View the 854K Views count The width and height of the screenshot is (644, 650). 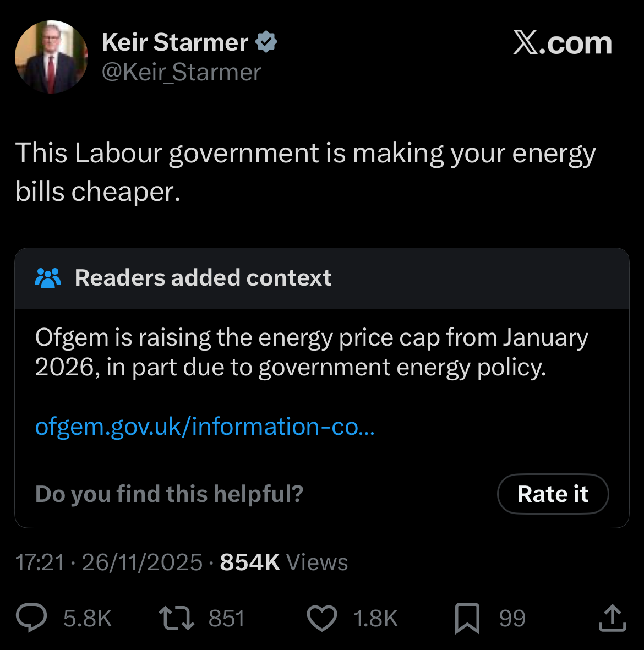click(283, 562)
